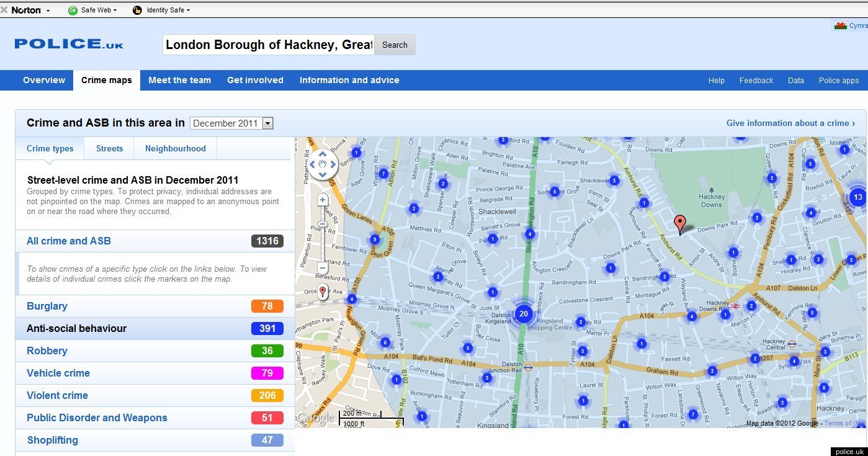Click the magenta 79 Vehicle crime badge
Image resolution: width=868 pixels, height=456 pixels.
pos(267,373)
